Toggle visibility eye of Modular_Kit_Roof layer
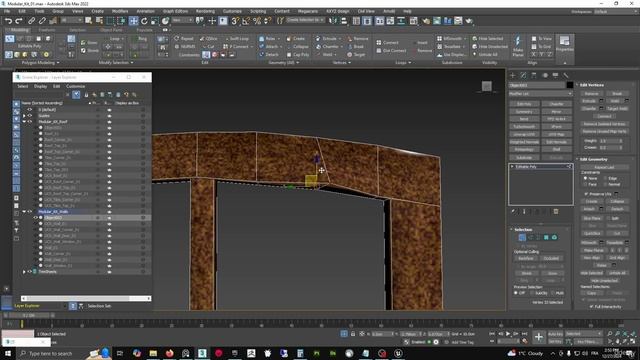Viewport: 640px width, 360px height. (29, 122)
